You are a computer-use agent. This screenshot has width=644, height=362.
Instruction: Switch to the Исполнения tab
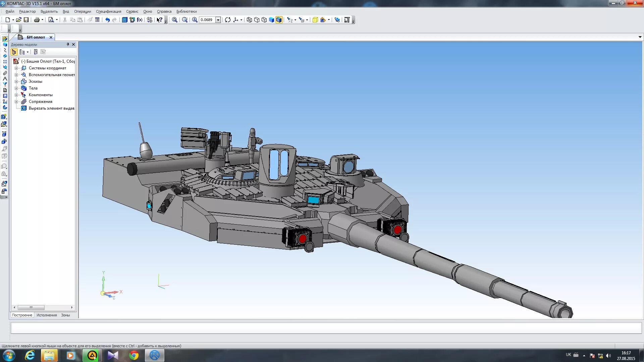click(47, 315)
